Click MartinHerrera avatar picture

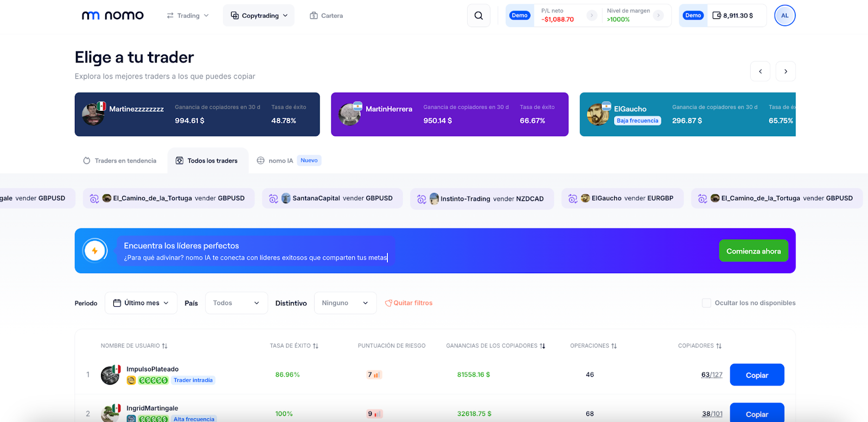pyautogui.click(x=349, y=114)
